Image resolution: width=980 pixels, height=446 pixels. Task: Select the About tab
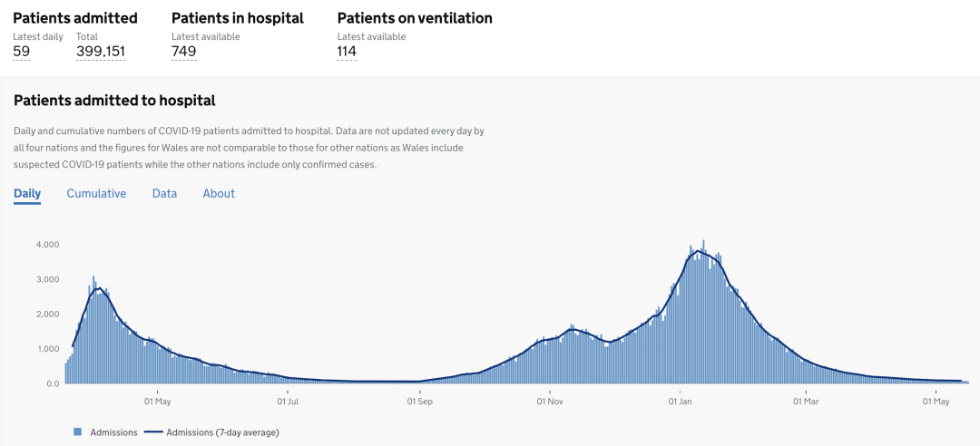click(x=219, y=194)
